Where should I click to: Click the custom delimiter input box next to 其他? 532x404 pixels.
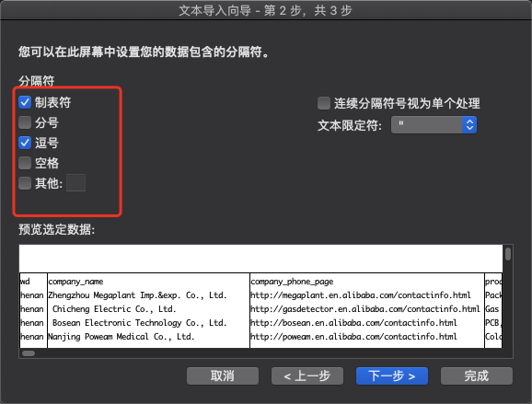point(76,183)
